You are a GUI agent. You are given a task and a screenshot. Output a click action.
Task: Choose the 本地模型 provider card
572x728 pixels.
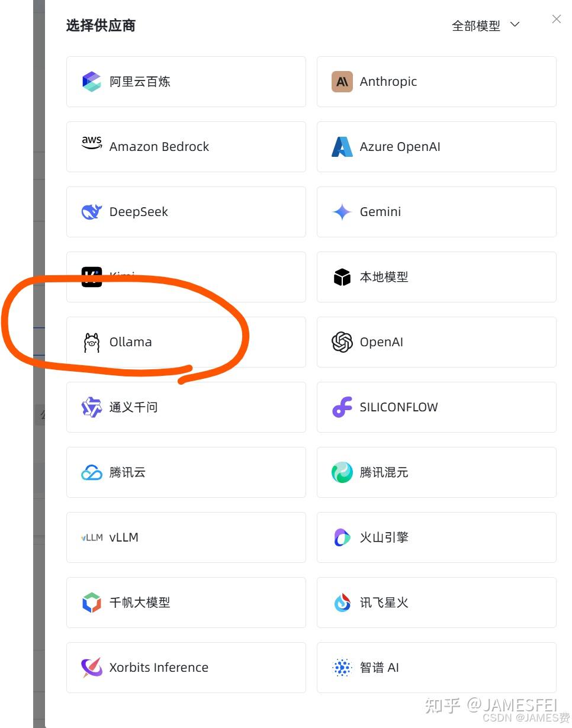[436, 277]
